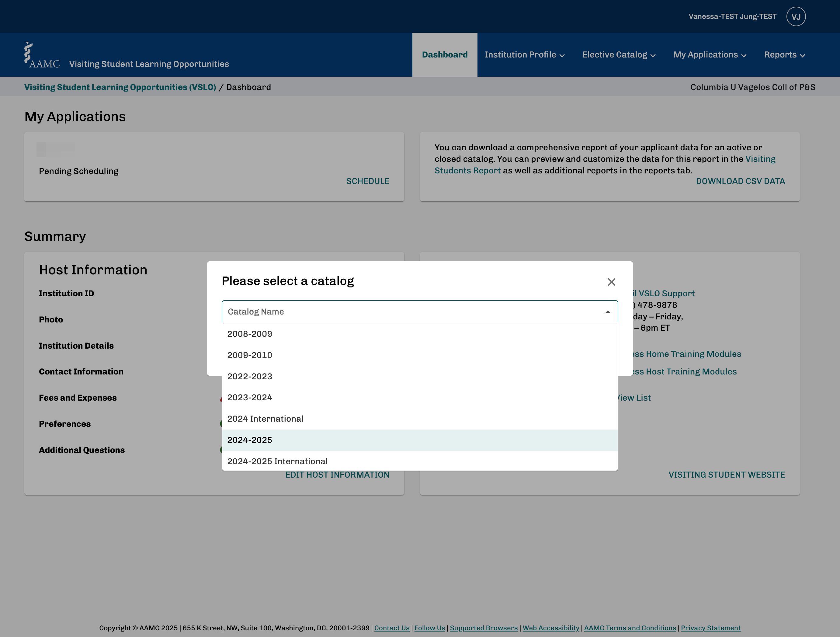Expand the Institution Profile menu
Image resolution: width=840 pixels, height=637 pixels.
pos(524,55)
